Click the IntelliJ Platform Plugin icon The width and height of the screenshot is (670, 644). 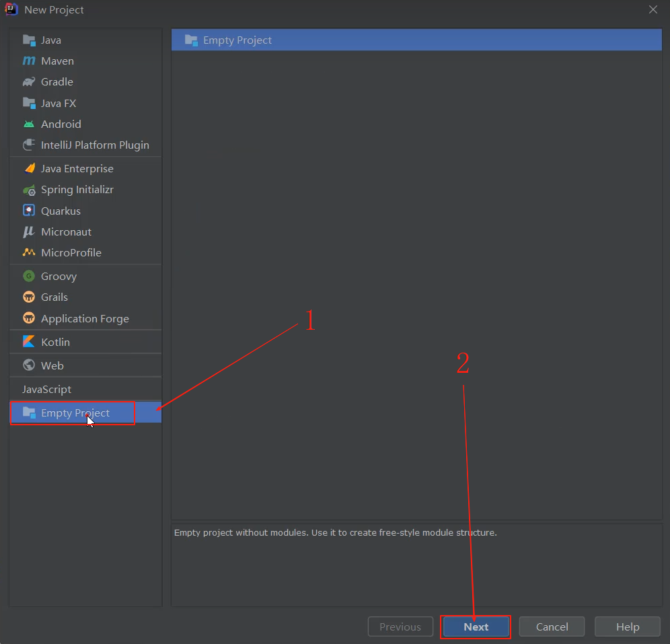29,145
